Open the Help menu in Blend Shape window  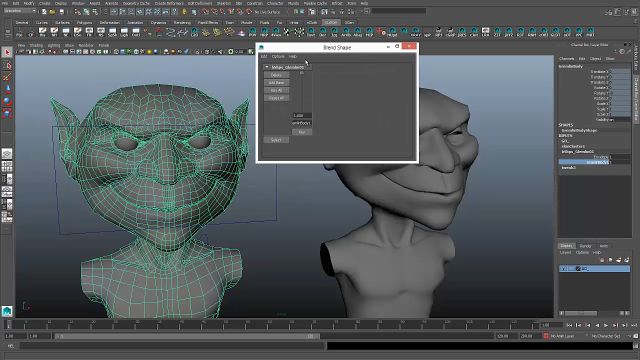(x=293, y=56)
